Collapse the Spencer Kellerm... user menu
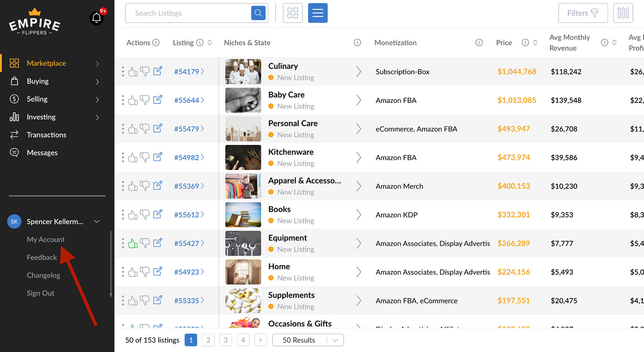 tap(97, 222)
